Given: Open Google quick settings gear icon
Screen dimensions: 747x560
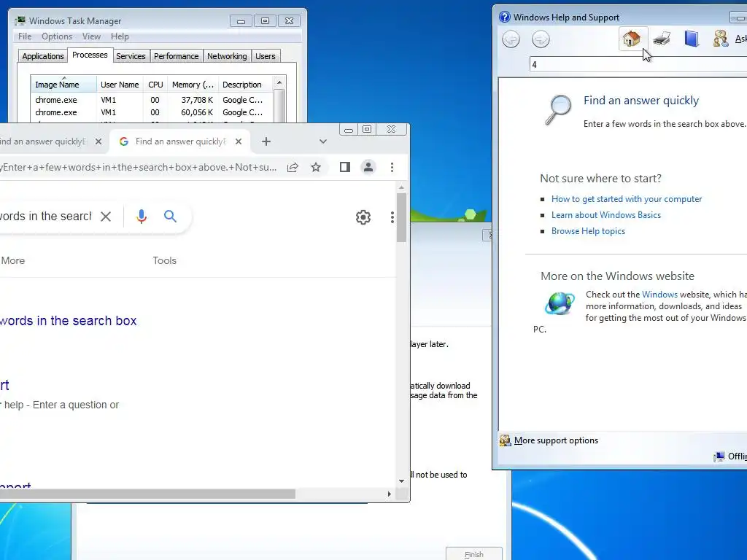Looking at the screenshot, I should pos(363,217).
